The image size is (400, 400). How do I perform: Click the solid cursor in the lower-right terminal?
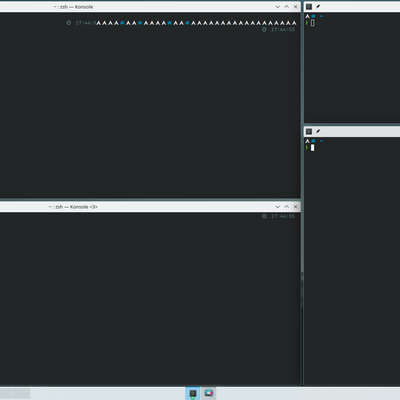[312, 148]
